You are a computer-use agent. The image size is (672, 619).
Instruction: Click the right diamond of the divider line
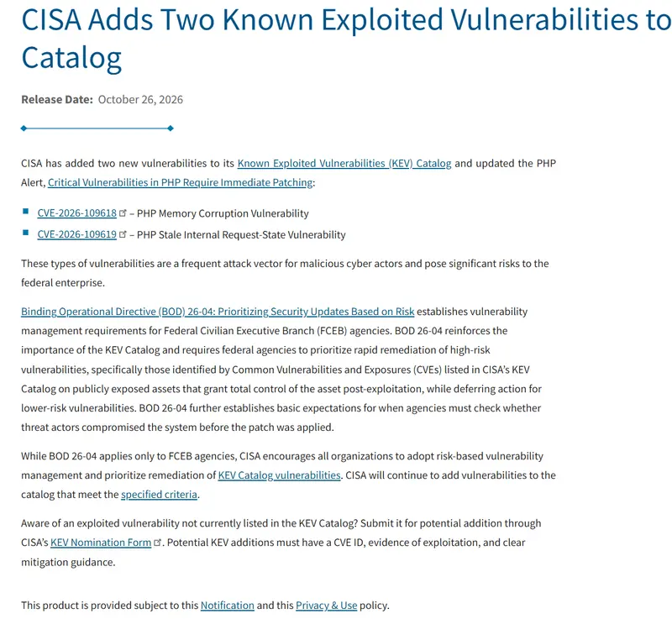coord(171,129)
